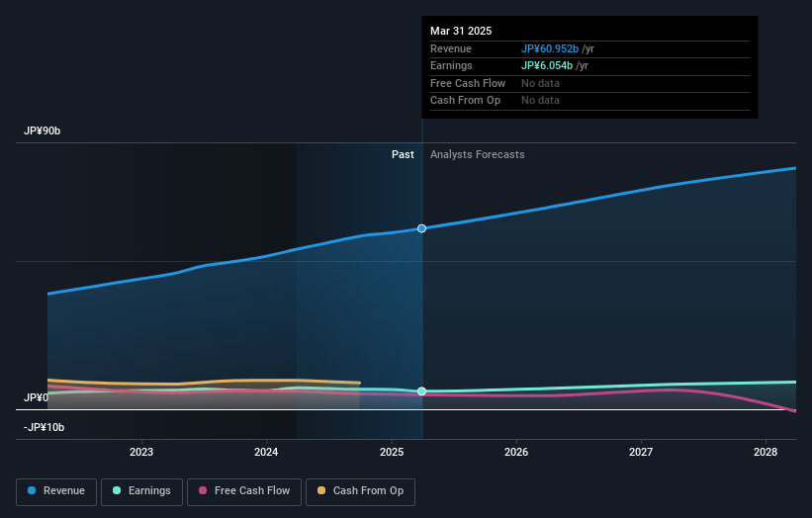
Task: Click the blue Revenue legend dot
Action: point(32,490)
